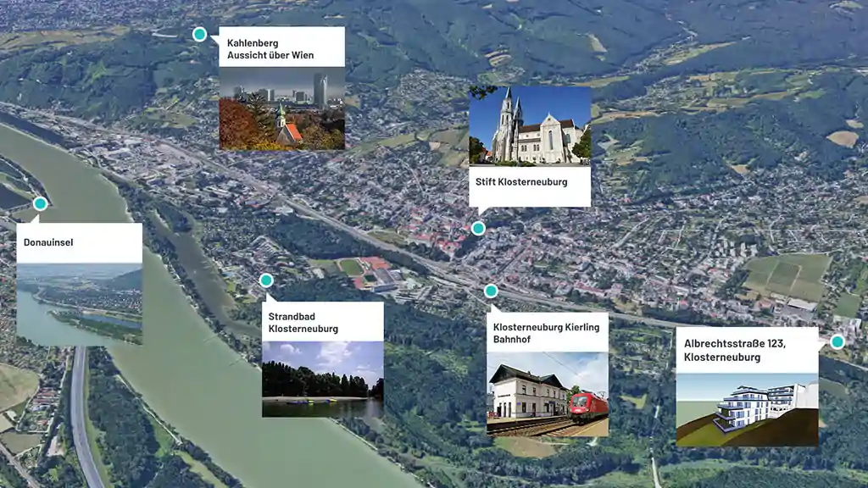This screenshot has height=488, width=868.
Task: Select the 'Stift Klosterneuburg' caption
Action: [x=522, y=182]
